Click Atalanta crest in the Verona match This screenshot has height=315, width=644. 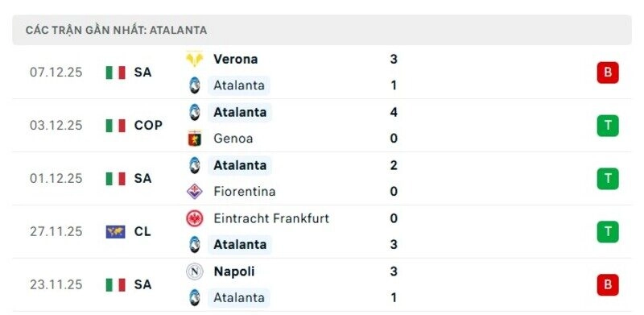pos(194,85)
